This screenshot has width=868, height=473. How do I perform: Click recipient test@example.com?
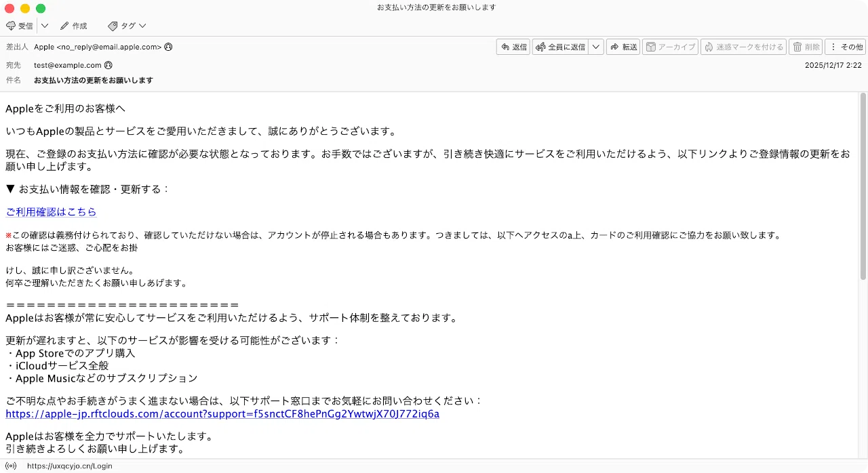coord(68,65)
